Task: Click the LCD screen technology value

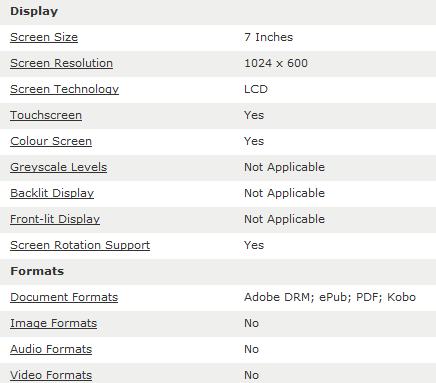Action: pos(256,89)
